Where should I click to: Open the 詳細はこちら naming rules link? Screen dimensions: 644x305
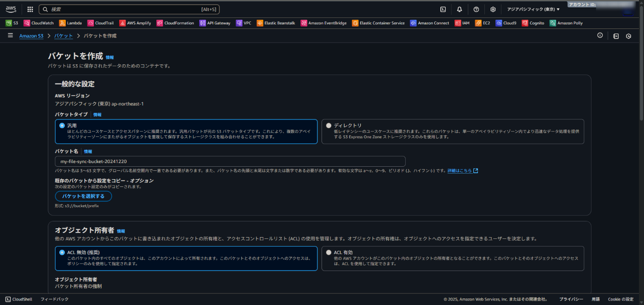(x=463, y=170)
